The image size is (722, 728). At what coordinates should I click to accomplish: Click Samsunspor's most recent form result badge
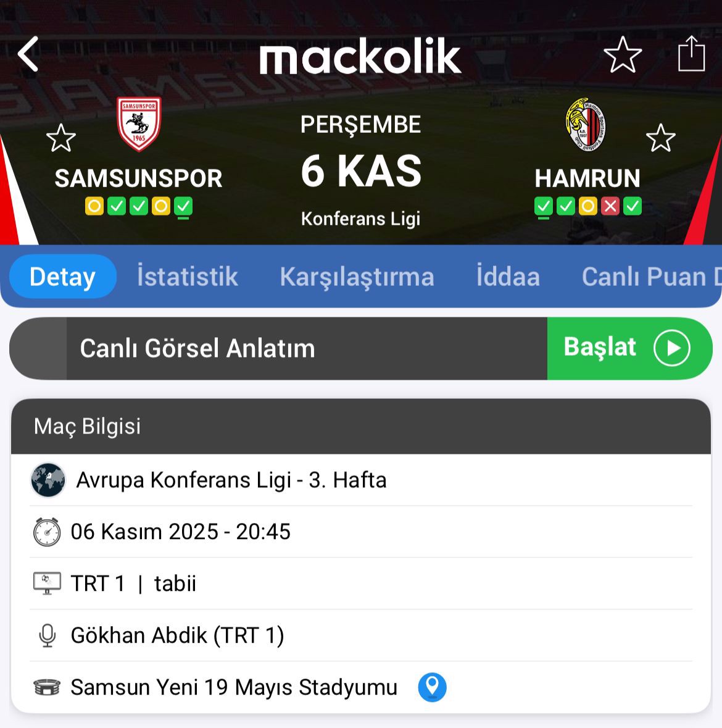(x=183, y=207)
